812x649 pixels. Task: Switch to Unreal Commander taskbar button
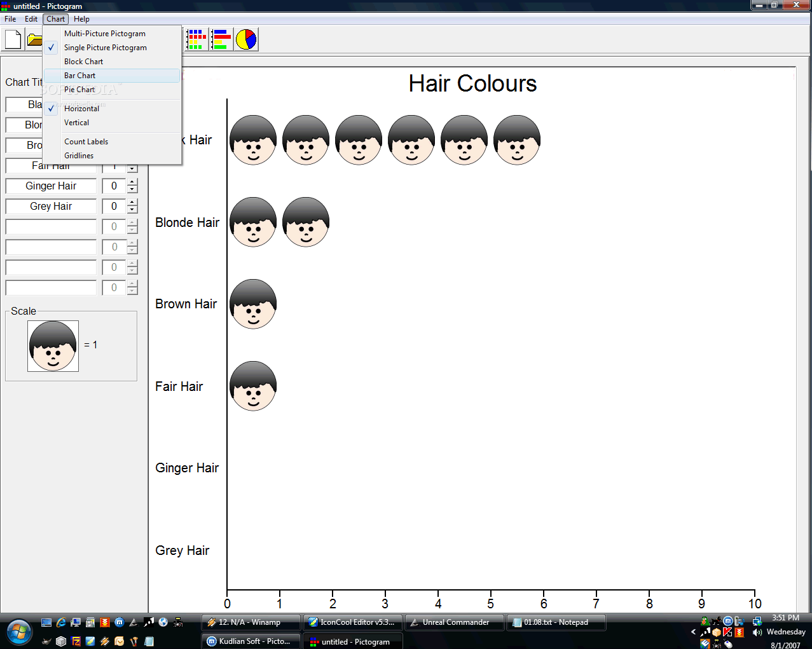tap(454, 622)
